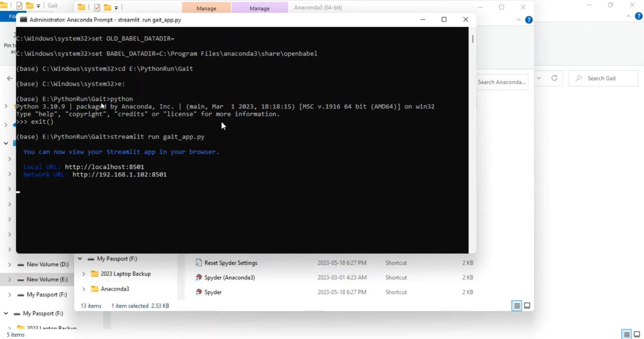Image resolution: width=644 pixels, height=339 pixels.
Task: Switch to the large icons view layout
Action: point(527,305)
